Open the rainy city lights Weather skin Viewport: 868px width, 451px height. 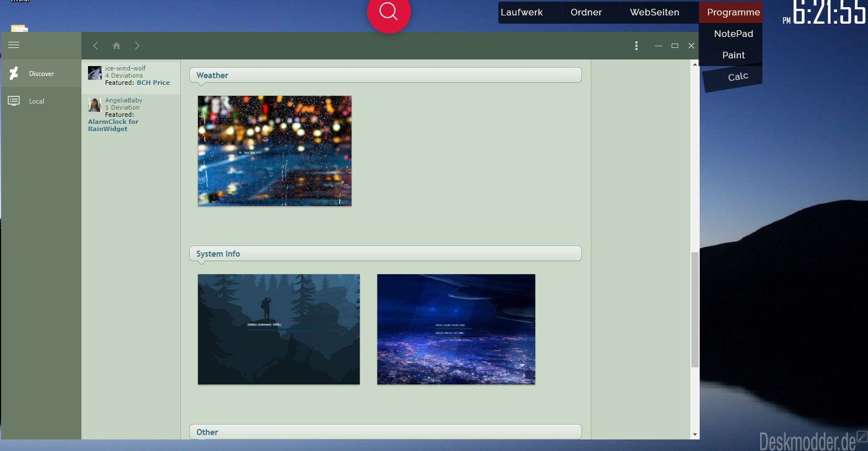[274, 151]
